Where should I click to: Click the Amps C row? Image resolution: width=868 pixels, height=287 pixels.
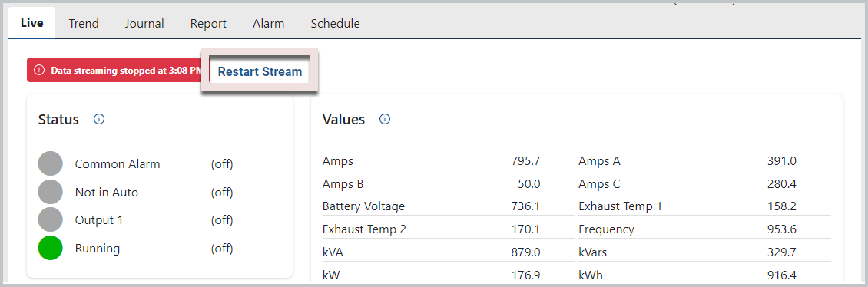[704, 183]
